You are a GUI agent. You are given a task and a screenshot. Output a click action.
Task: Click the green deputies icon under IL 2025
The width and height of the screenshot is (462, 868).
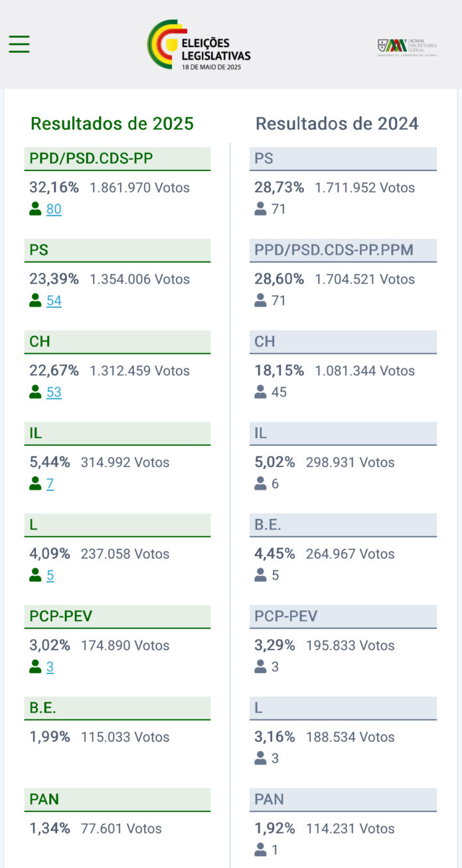point(35,484)
